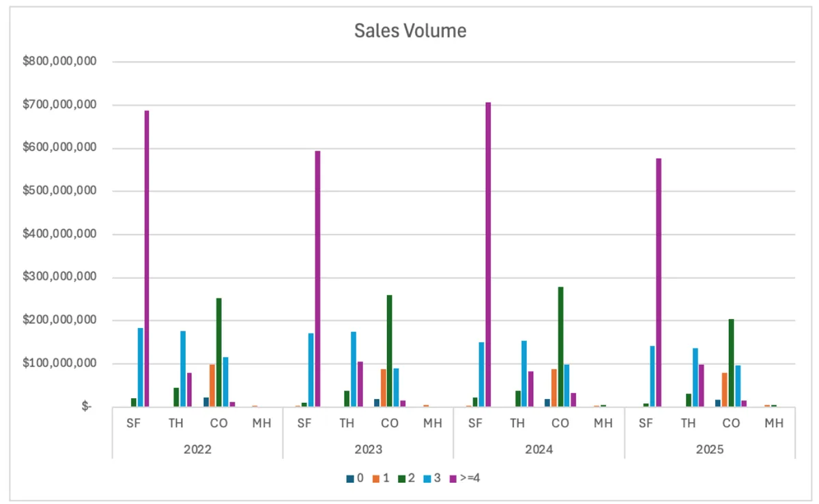Select the orange CO bar for 2023
The image size is (819, 504).
pos(383,388)
